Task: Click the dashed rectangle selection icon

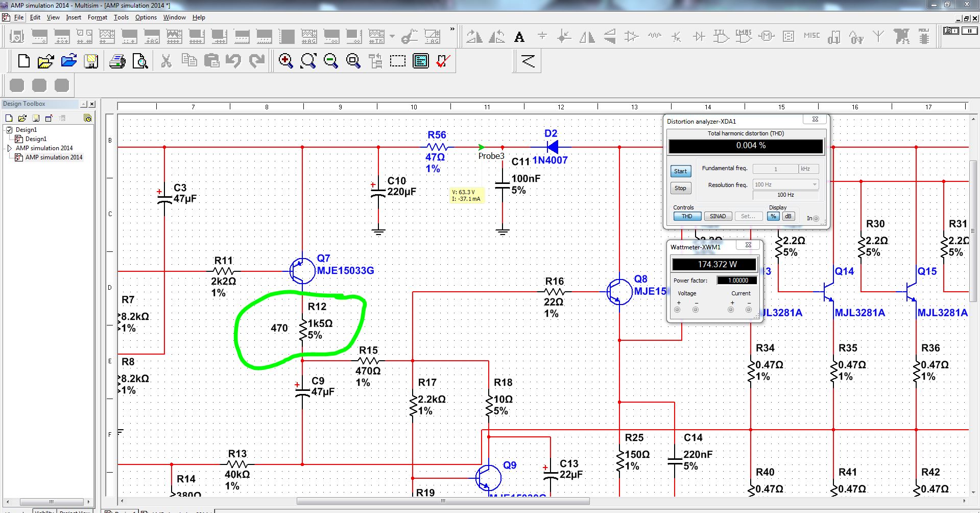Action: pos(397,61)
